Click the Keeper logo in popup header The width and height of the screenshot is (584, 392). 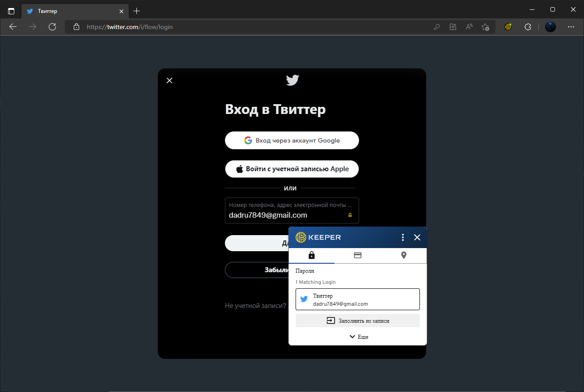[318, 237]
